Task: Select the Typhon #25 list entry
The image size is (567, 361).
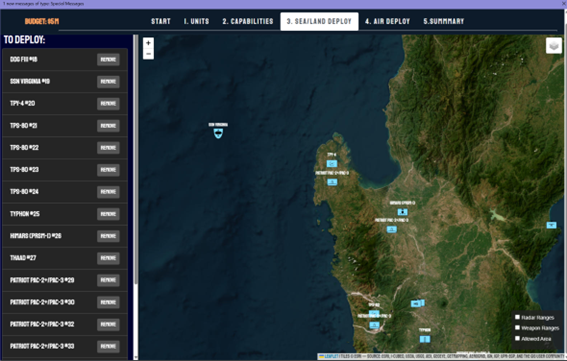Action: (x=65, y=214)
